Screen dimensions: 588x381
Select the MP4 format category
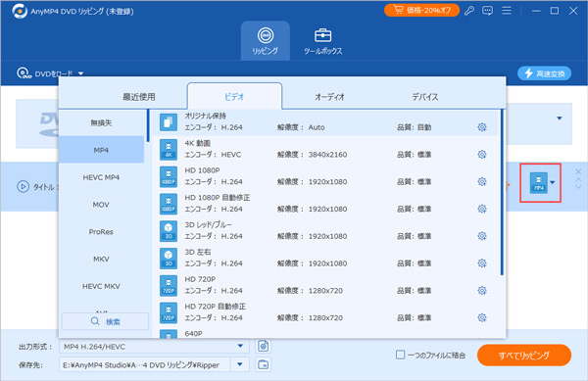tap(101, 150)
